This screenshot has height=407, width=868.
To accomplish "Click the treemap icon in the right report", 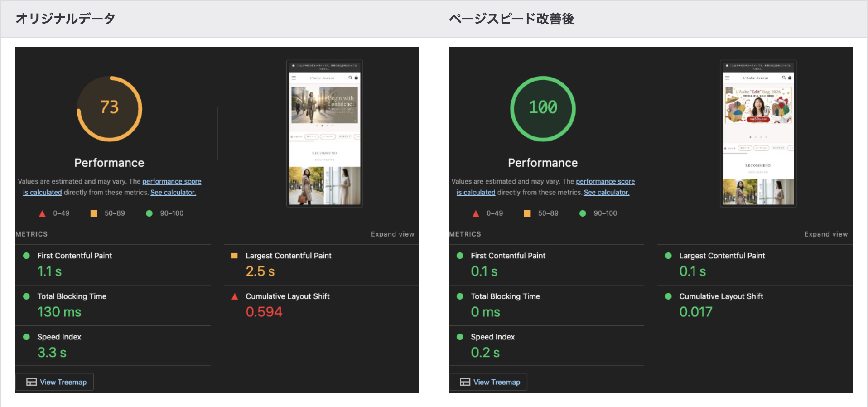I will [x=465, y=382].
